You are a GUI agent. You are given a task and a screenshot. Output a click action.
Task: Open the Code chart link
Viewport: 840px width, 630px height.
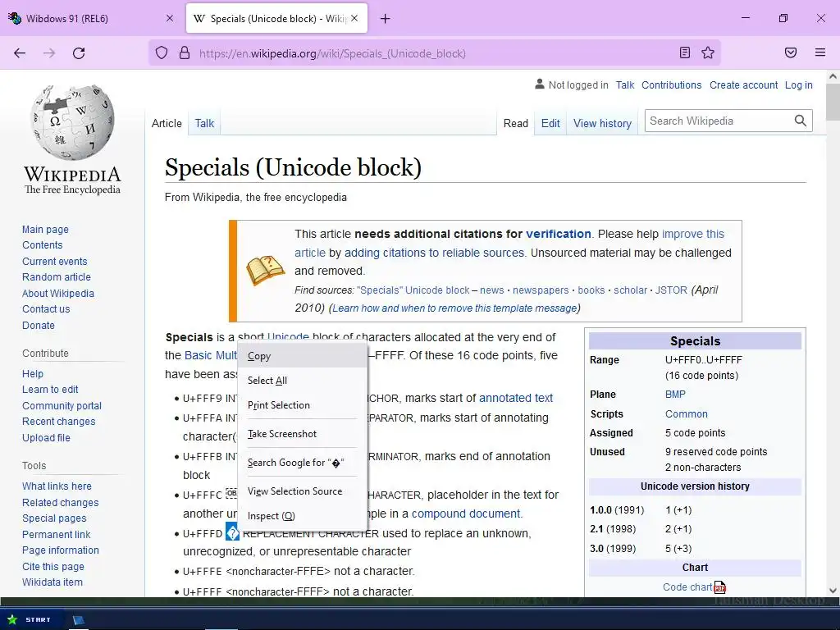[x=687, y=587]
